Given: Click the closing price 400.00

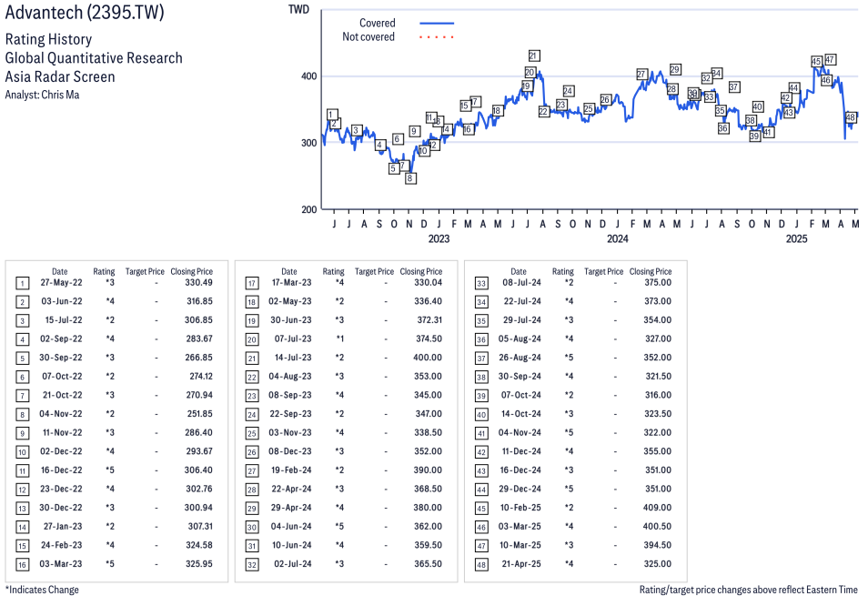Looking at the screenshot, I should pos(428,358).
